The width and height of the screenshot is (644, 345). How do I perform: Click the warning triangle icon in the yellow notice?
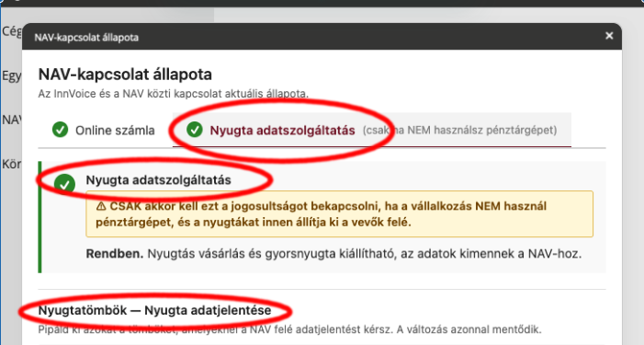101,206
